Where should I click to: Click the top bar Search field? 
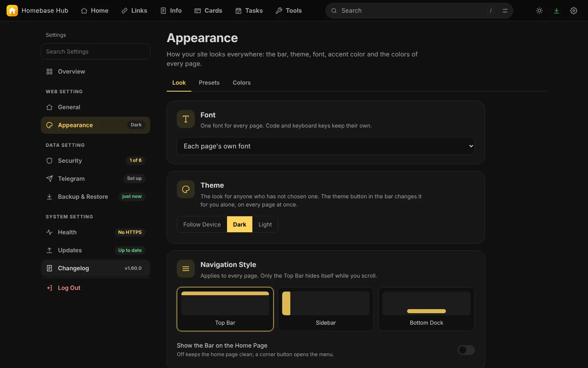tap(419, 11)
